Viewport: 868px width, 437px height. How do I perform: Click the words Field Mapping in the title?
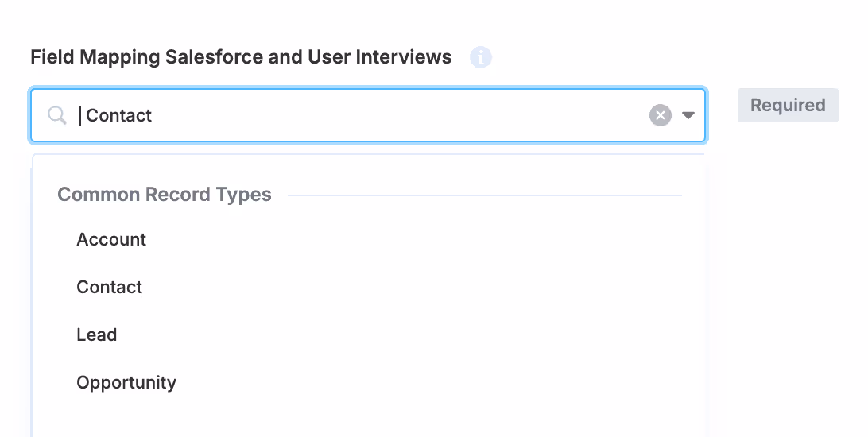coord(95,57)
